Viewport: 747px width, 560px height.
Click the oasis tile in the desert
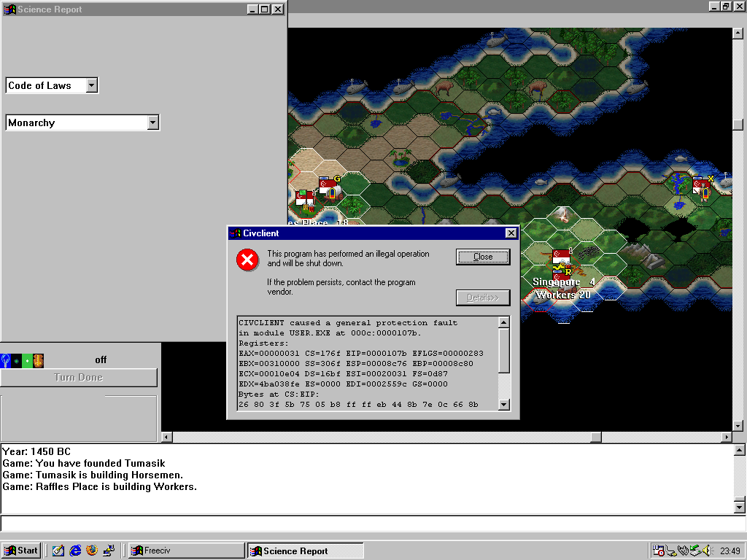tap(400, 157)
